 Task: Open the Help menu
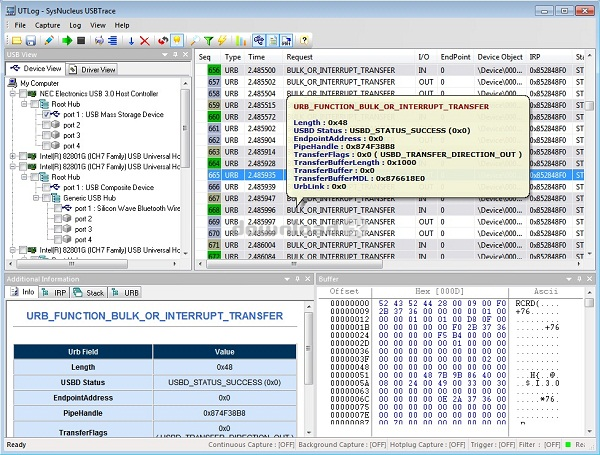(122, 25)
